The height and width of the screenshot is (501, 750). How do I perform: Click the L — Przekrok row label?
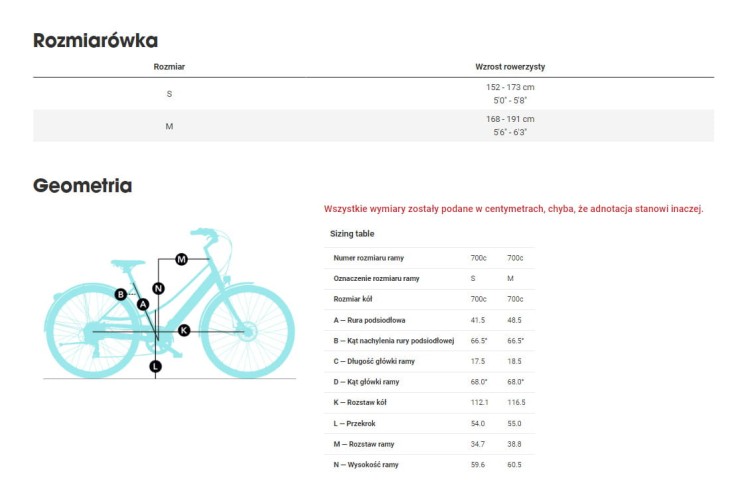(x=354, y=423)
